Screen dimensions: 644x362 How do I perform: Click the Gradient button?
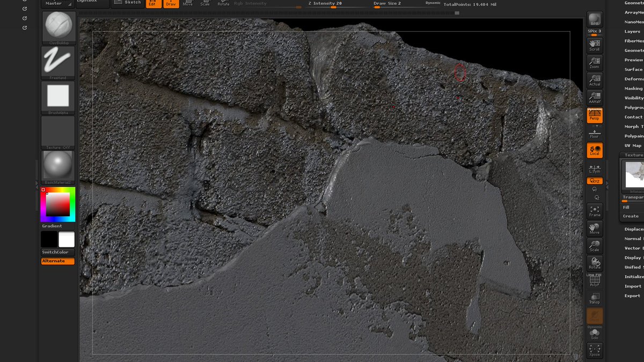[x=52, y=226]
